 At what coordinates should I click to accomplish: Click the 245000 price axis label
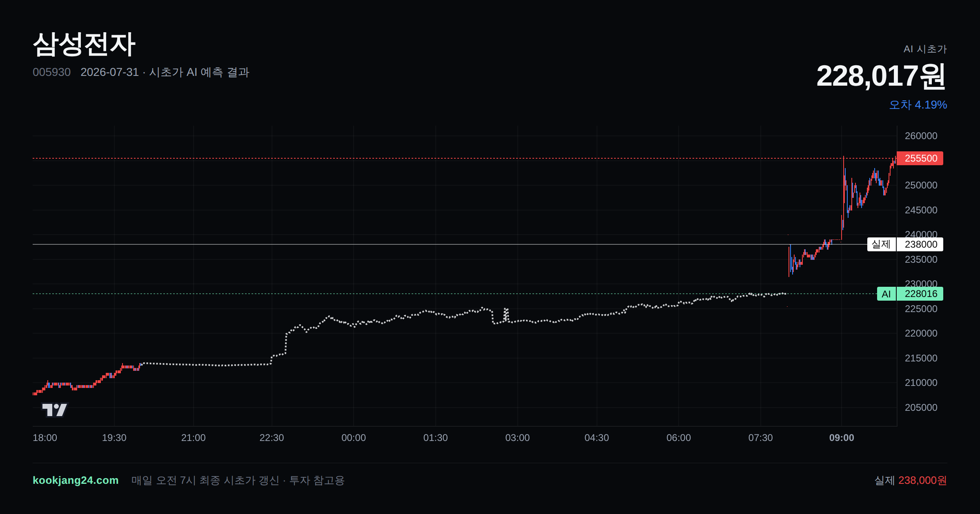[921, 210]
